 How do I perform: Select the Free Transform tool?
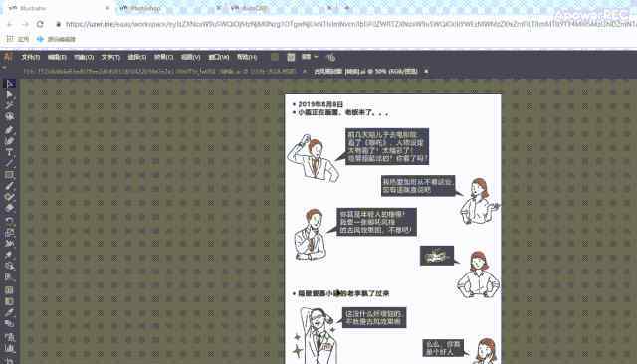pos(10,255)
